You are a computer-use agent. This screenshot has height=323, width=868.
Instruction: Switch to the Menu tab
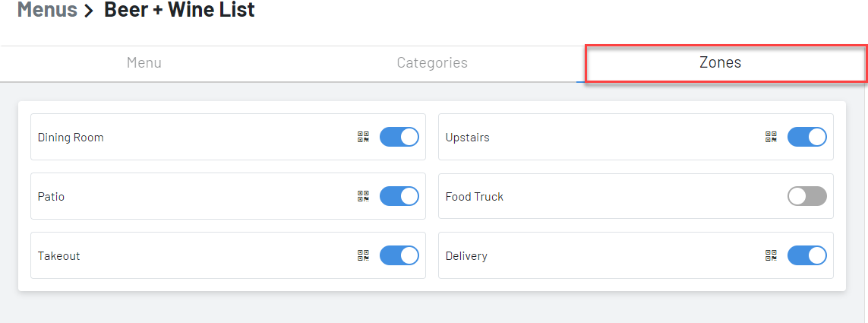click(144, 62)
